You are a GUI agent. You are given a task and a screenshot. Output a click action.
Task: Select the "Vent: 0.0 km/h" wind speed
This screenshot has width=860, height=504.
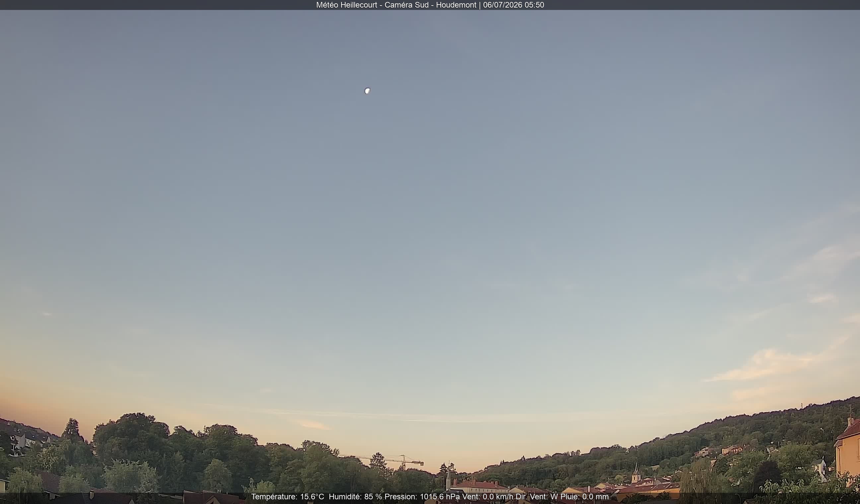tap(487, 497)
